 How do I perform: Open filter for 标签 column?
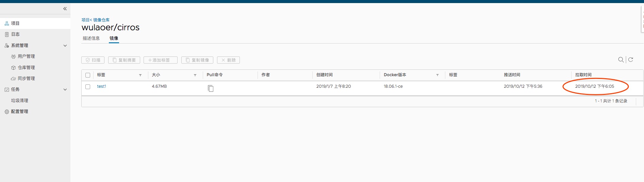140,75
